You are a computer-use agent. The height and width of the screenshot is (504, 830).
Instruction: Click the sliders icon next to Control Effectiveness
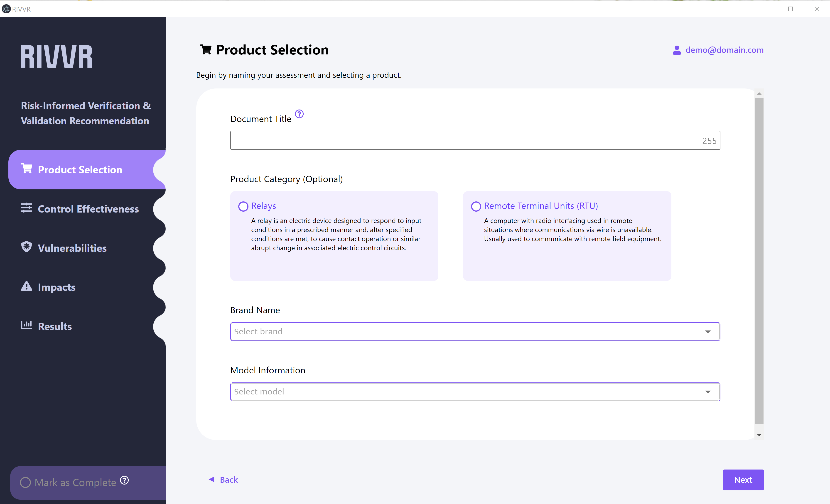click(x=27, y=208)
